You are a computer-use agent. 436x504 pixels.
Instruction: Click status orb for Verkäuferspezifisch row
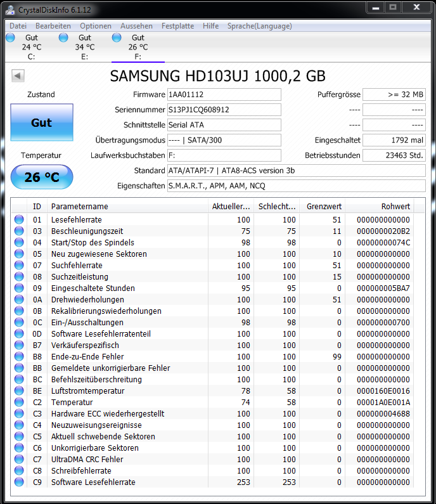[19, 345]
